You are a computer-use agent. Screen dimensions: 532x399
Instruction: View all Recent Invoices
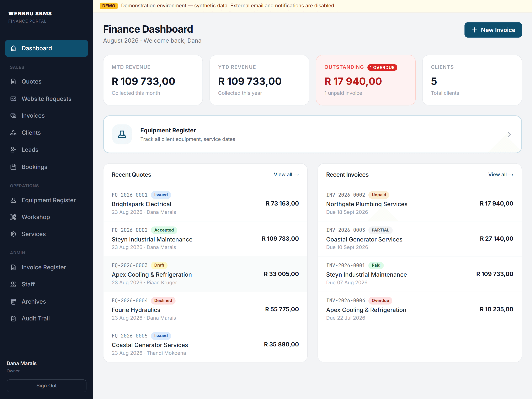tap(501, 175)
